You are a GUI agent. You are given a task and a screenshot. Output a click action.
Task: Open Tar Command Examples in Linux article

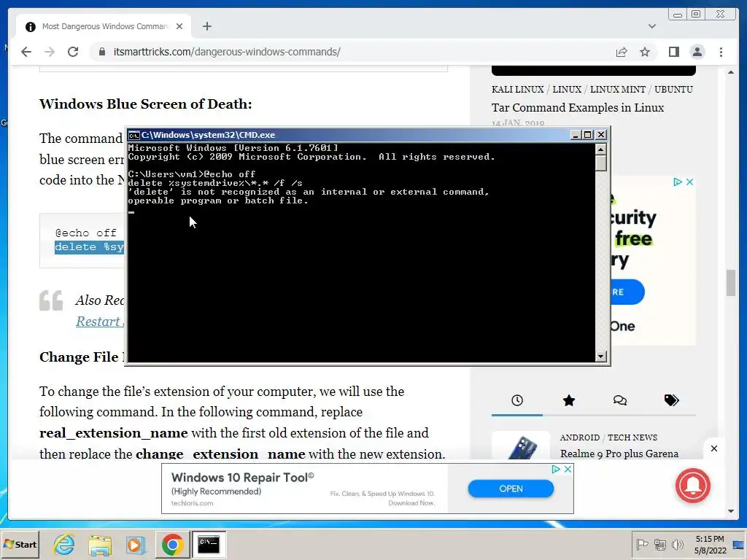(578, 108)
